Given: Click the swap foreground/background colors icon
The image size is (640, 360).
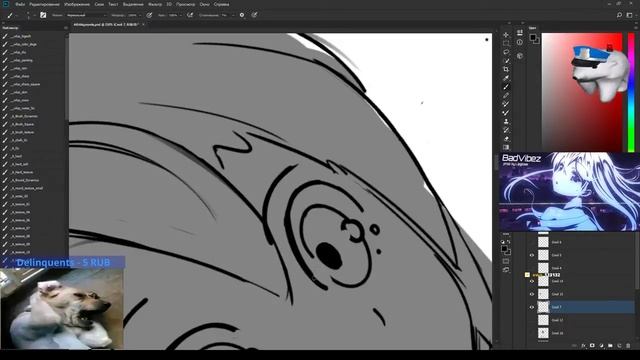Looking at the screenshot, I should coord(509,242).
